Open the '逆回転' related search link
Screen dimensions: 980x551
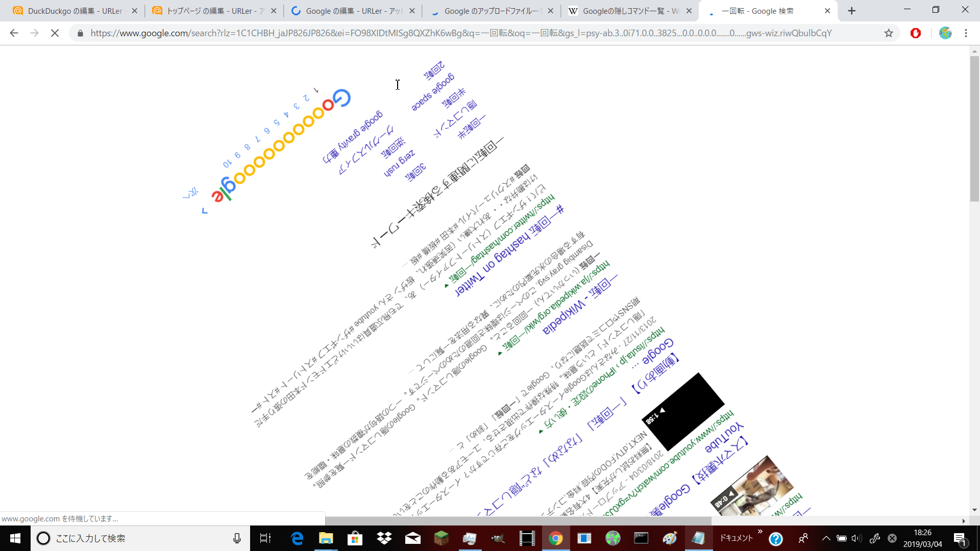coord(394,147)
